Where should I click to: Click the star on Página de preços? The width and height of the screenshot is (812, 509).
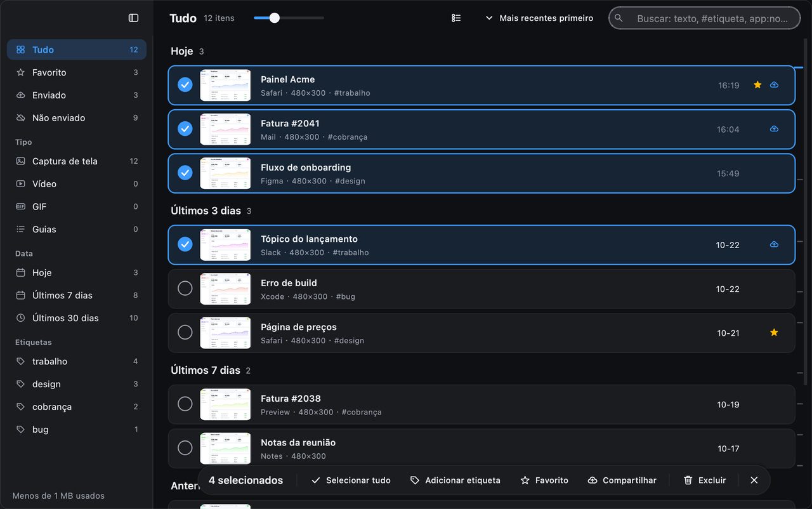pos(774,333)
